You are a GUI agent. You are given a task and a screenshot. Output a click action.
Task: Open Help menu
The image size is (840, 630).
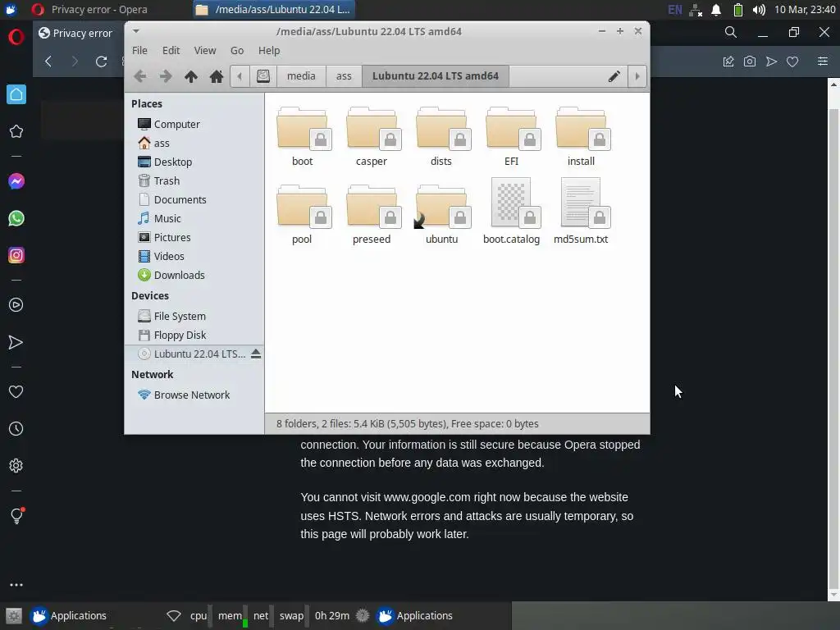[x=269, y=50]
